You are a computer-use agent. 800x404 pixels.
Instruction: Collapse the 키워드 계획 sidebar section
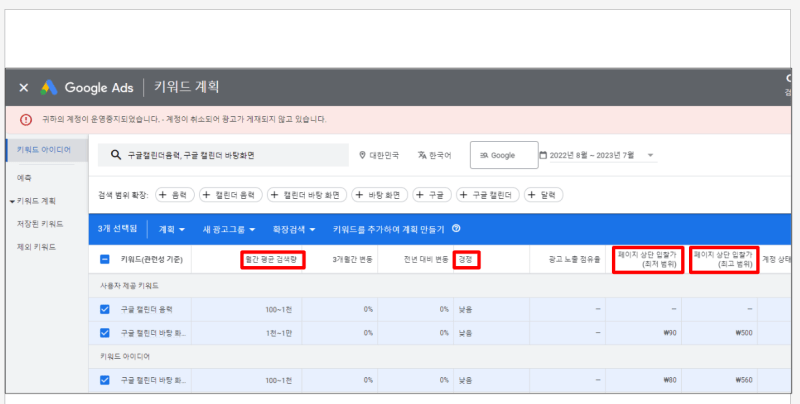pyautogui.click(x=12, y=201)
